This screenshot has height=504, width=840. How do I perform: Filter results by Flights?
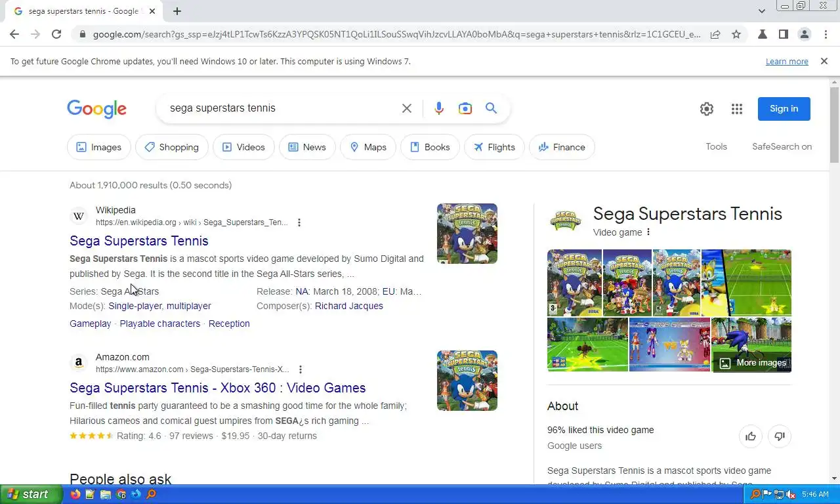tap(494, 147)
